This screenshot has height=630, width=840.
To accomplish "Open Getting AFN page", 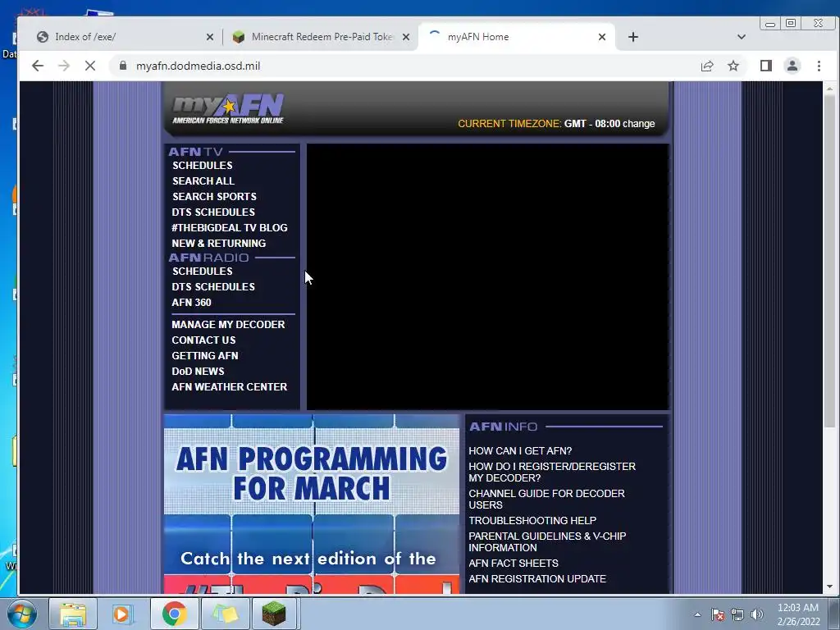I will [204, 356].
